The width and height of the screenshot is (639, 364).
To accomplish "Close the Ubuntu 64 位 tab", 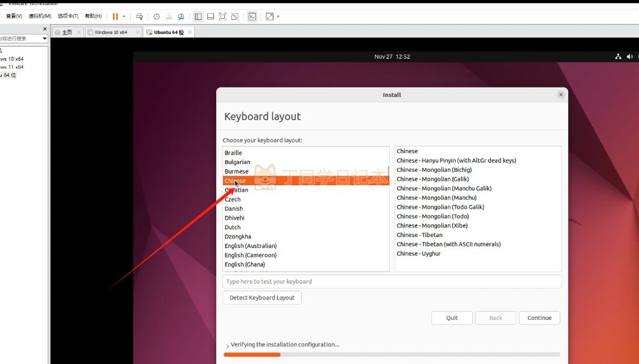I will coord(190,32).
